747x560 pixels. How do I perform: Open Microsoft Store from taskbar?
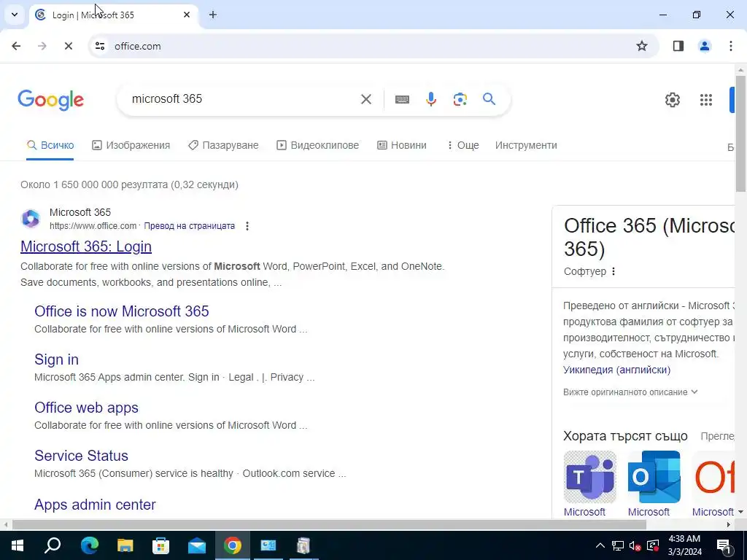click(160, 545)
